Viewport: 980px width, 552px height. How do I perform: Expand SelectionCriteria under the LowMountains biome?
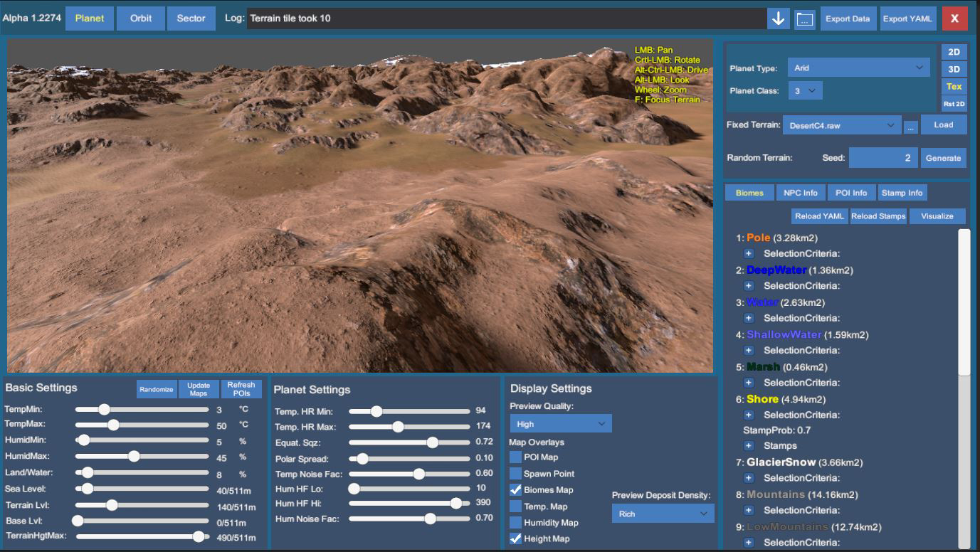(749, 543)
